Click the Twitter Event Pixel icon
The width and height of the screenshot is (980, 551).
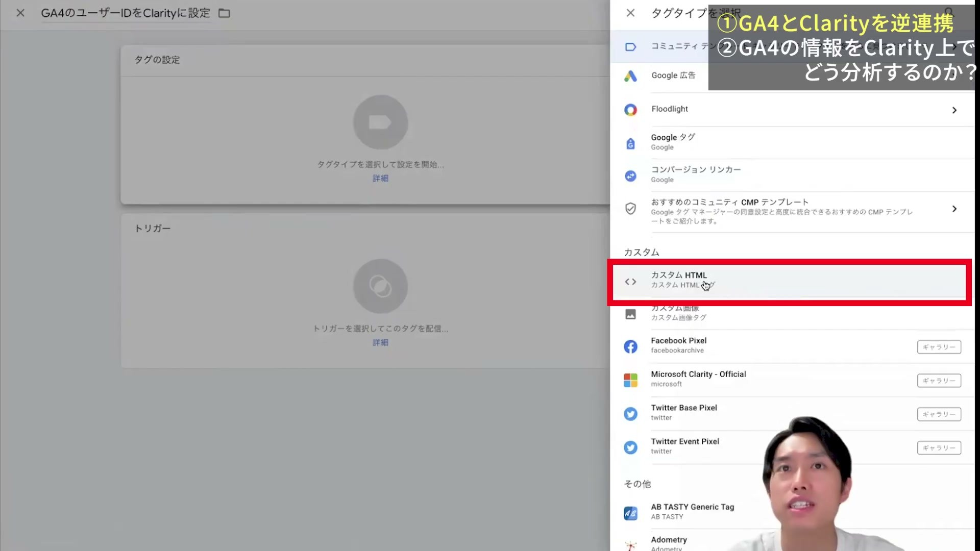pyautogui.click(x=631, y=447)
